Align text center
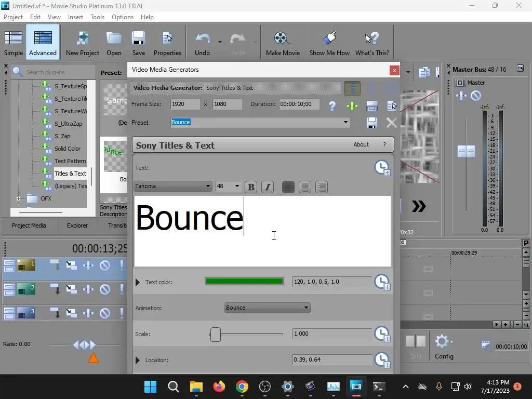 304,187
